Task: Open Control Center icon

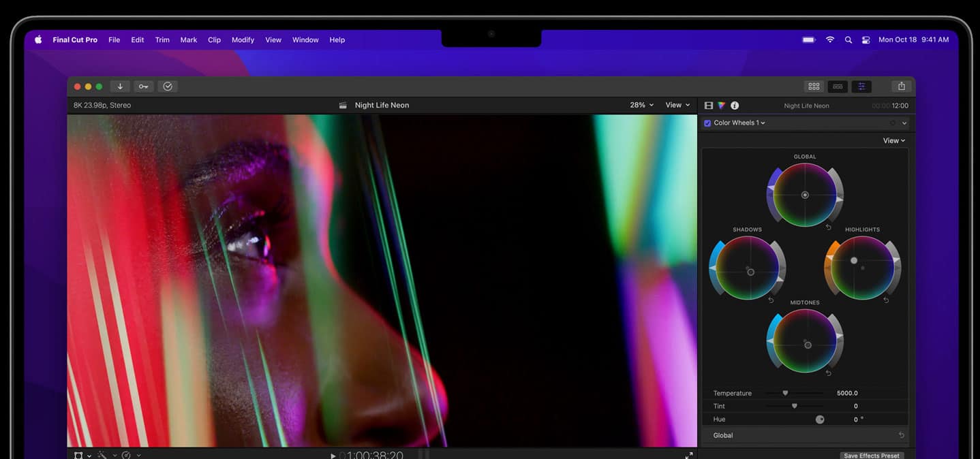Action: tap(866, 39)
